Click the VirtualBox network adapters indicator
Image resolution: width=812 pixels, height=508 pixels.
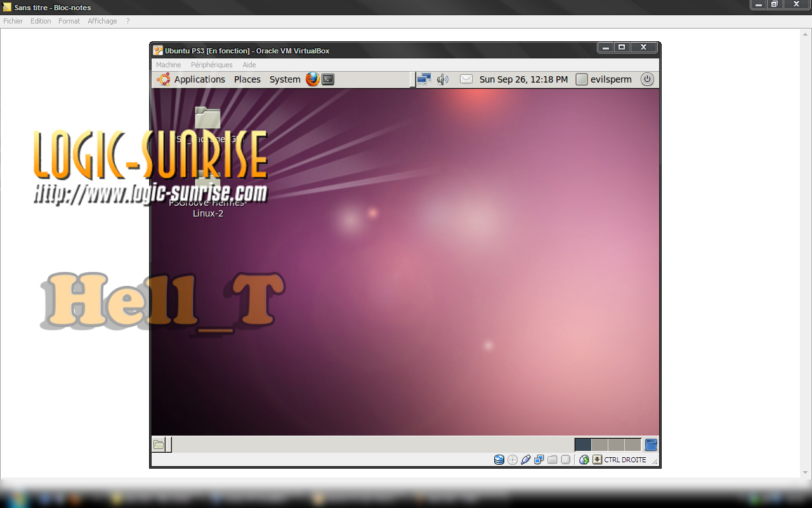[539, 460]
